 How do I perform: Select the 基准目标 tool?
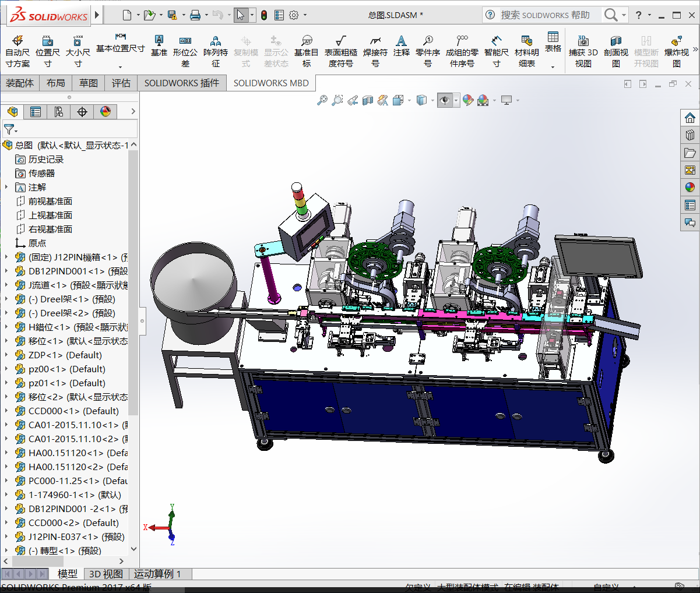click(x=307, y=51)
